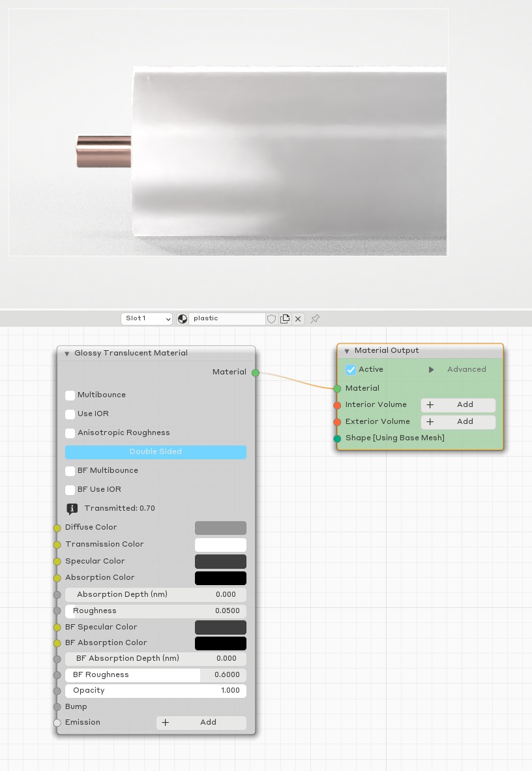The width and height of the screenshot is (532, 771).
Task: Add an Interior Volume node
Action: (458, 405)
